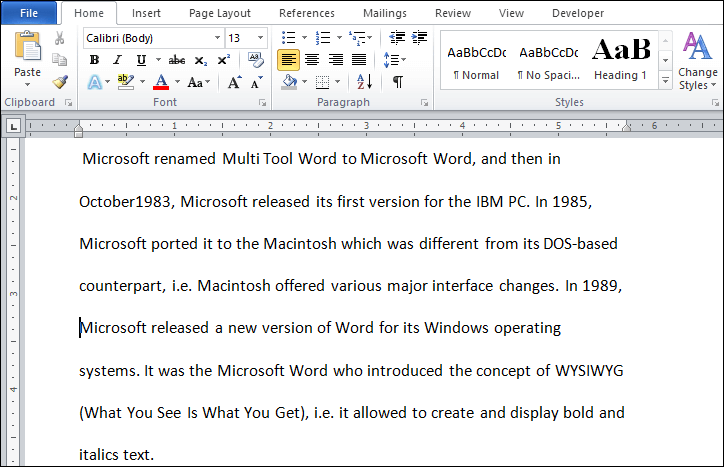Apply Shading paint bucket
Viewport: 724px width, 467px height.
(290, 82)
